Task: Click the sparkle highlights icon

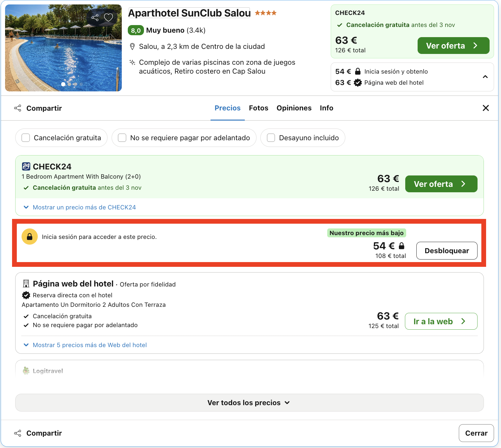Action: point(133,62)
